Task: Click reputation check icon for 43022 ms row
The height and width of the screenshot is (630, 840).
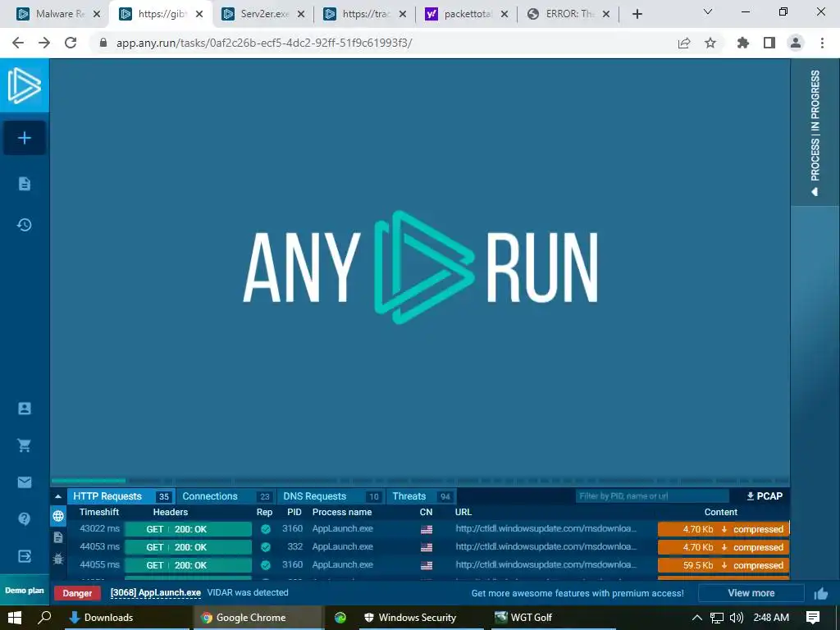Action: coord(265,529)
